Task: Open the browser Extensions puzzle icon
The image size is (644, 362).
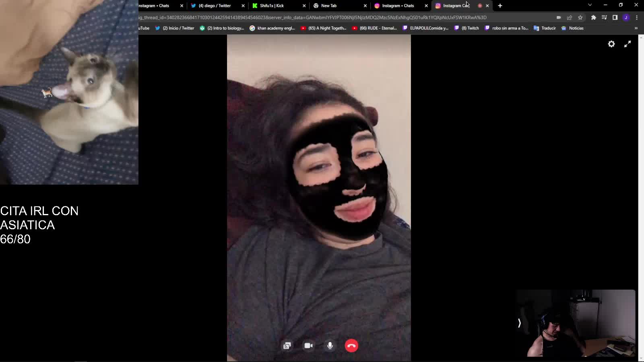Action: point(593,18)
